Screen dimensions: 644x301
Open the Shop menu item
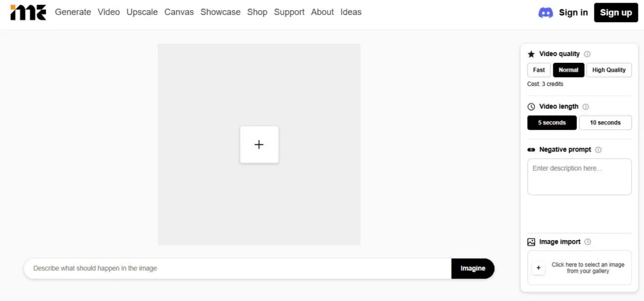(257, 13)
